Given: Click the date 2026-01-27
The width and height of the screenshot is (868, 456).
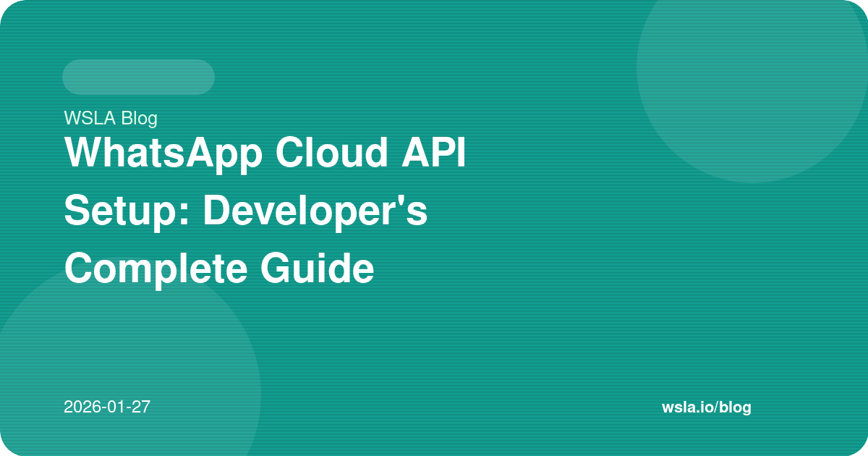Looking at the screenshot, I should coord(107,407).
